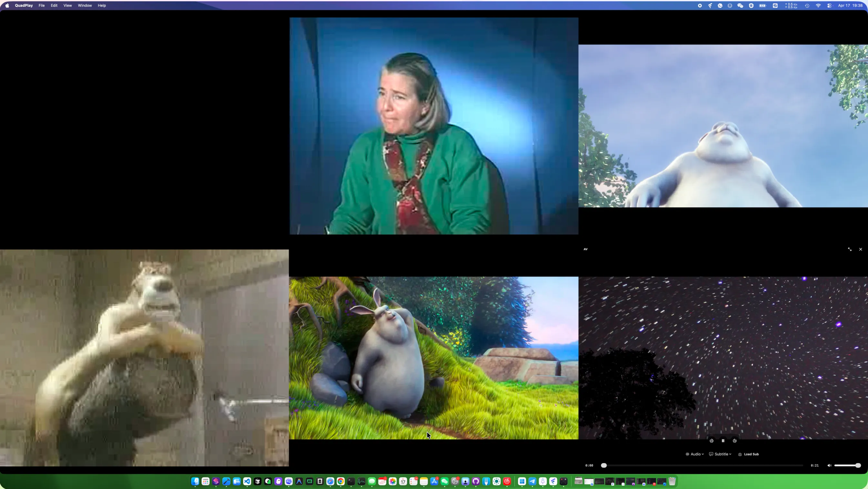The image size is (868, 489).
Task: Open the Subtitle dropdown
Action: click(720, 454)
